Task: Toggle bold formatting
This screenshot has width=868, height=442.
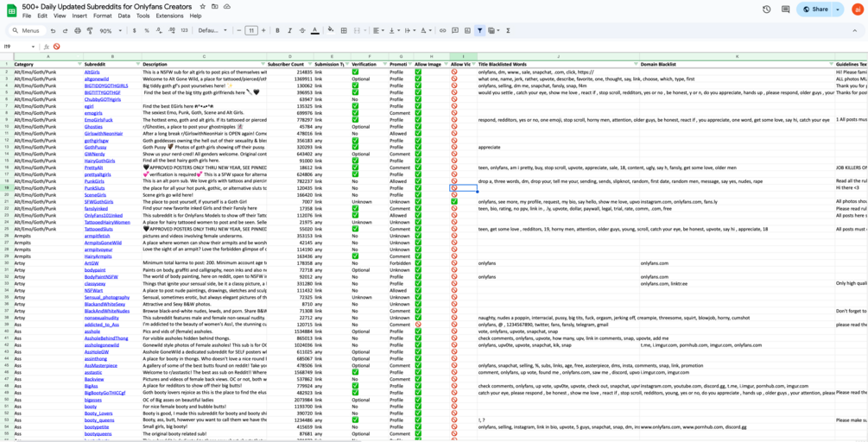Action: (x=277, y=30)
